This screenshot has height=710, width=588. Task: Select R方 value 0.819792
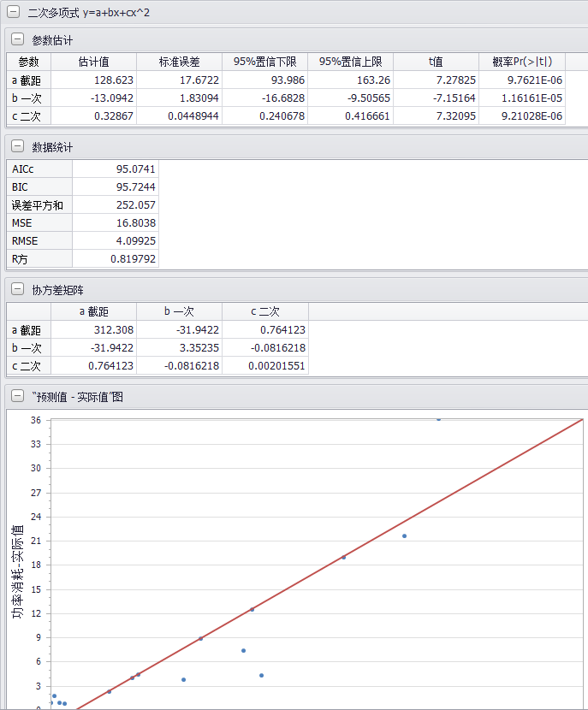click(116, 259)
